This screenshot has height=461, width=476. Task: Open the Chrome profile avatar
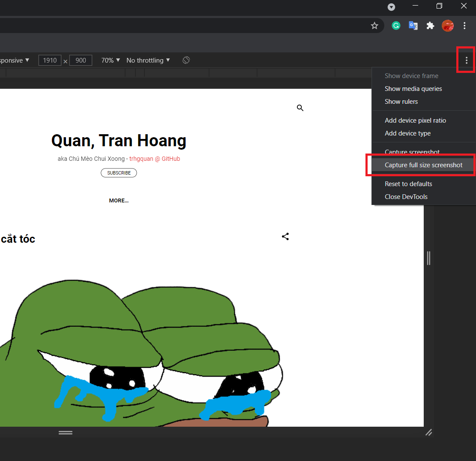pyautogui.click(x=447, y=26)
